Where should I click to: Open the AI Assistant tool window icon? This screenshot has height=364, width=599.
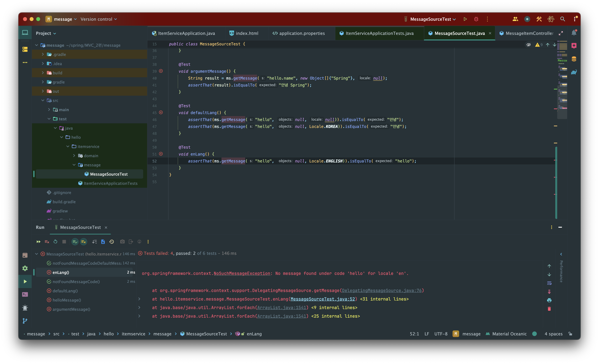tap(574, 45)
